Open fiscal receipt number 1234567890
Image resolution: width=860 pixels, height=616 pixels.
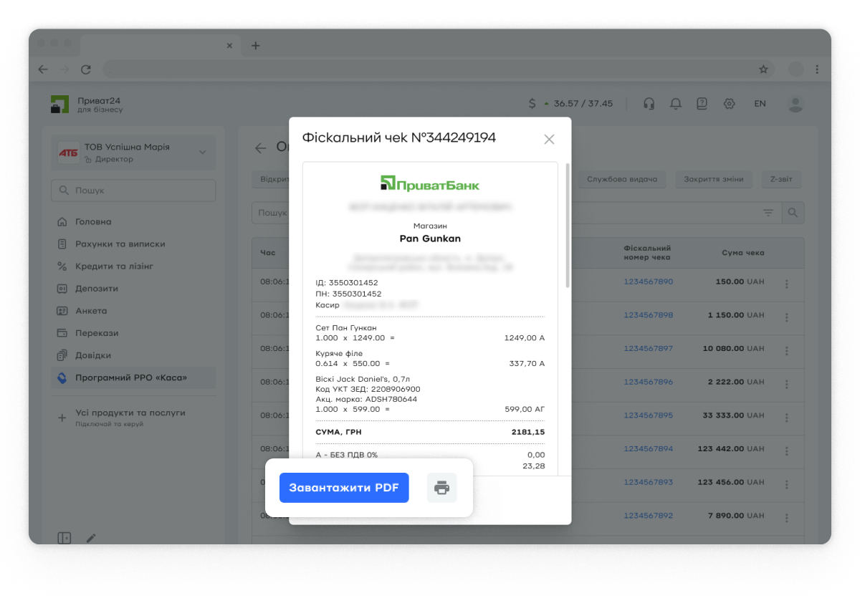click(x=648, y=281)
